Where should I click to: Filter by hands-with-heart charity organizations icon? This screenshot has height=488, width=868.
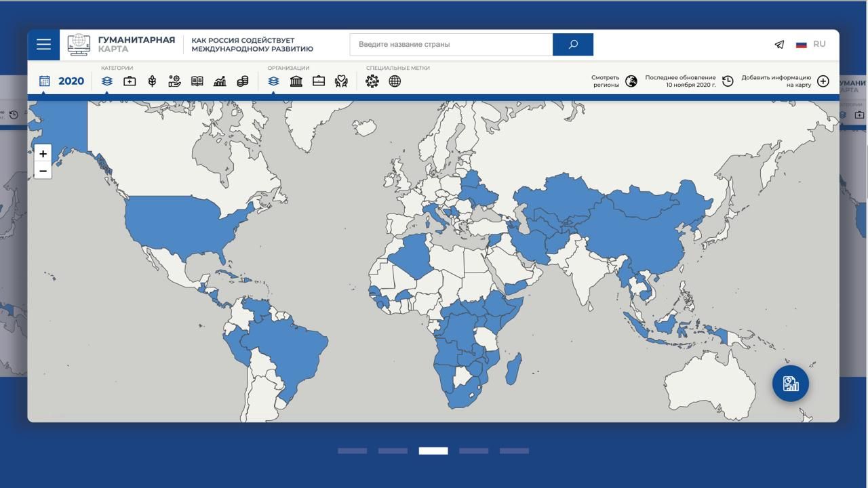point(341,81)
